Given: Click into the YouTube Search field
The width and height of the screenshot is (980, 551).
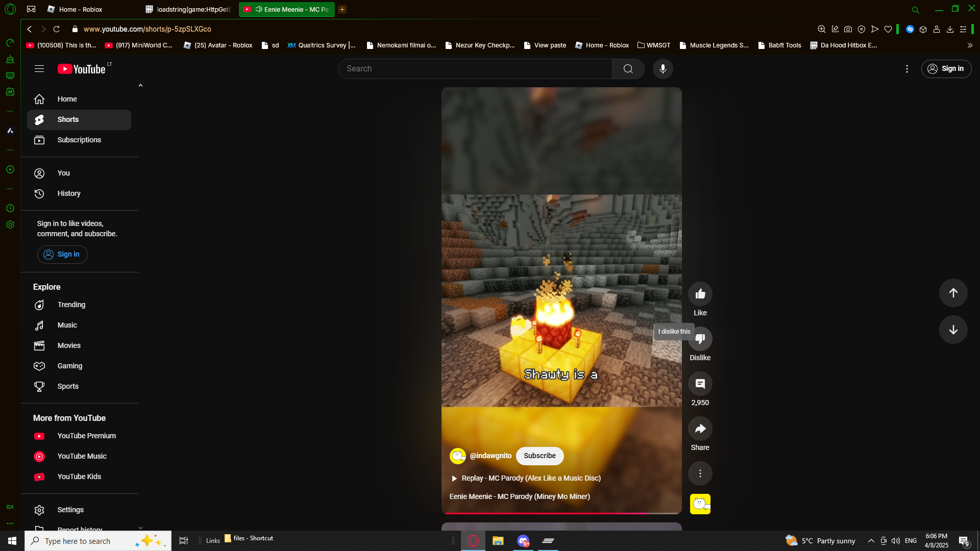Looking at the screenshot, I should (x=475, y=69).
